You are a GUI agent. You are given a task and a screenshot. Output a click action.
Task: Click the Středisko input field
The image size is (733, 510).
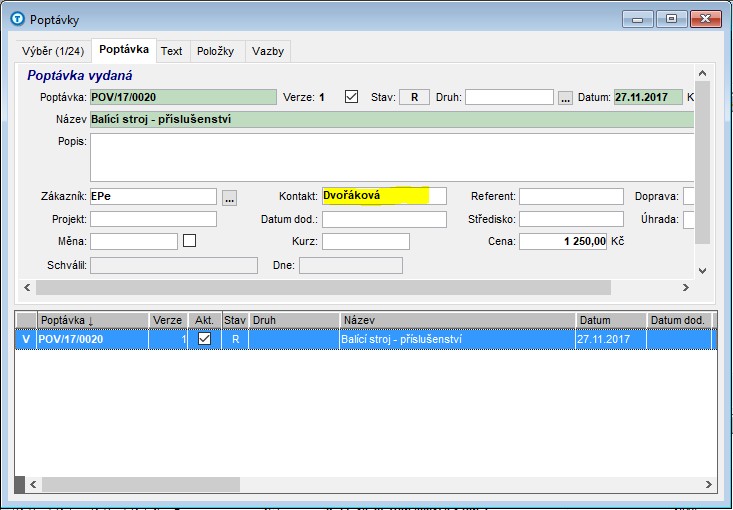pyautogui.click(x=571, y=219)
